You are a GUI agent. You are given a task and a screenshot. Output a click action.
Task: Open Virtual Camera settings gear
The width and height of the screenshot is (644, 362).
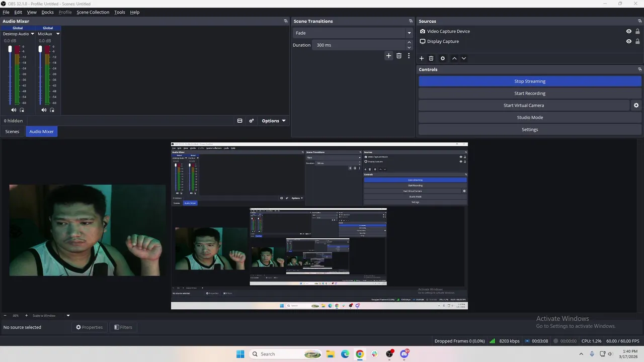tap(636, 106)
